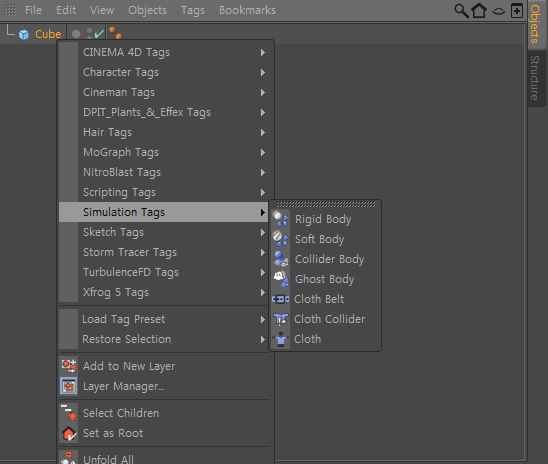Choose Cloth label in submenu
The width and height of the screenshot is (548, 464).
point(307,339)
